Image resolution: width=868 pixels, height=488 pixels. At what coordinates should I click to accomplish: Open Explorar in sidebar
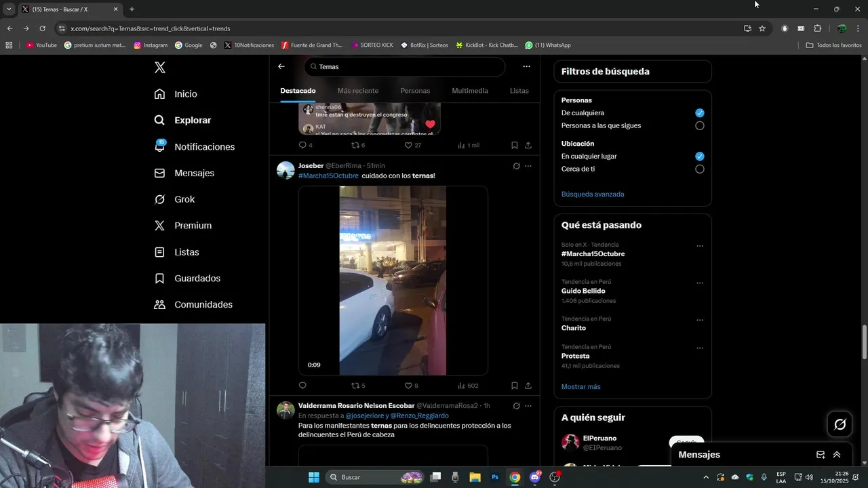(x=182, y=120)
